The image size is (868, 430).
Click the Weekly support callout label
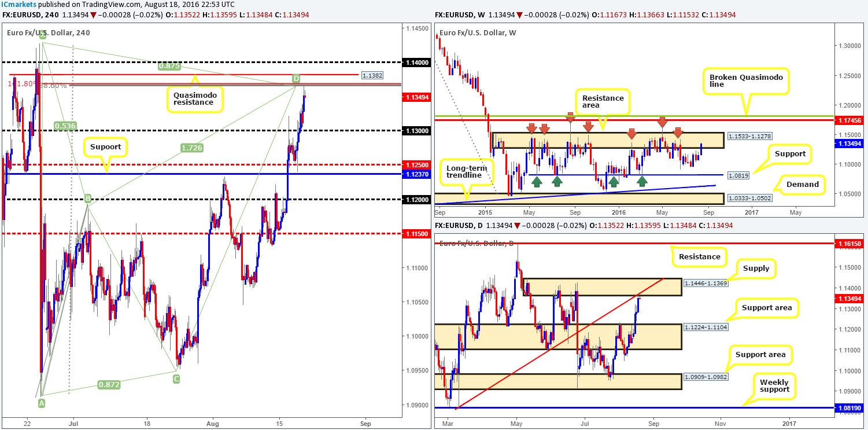click(774, 385)
